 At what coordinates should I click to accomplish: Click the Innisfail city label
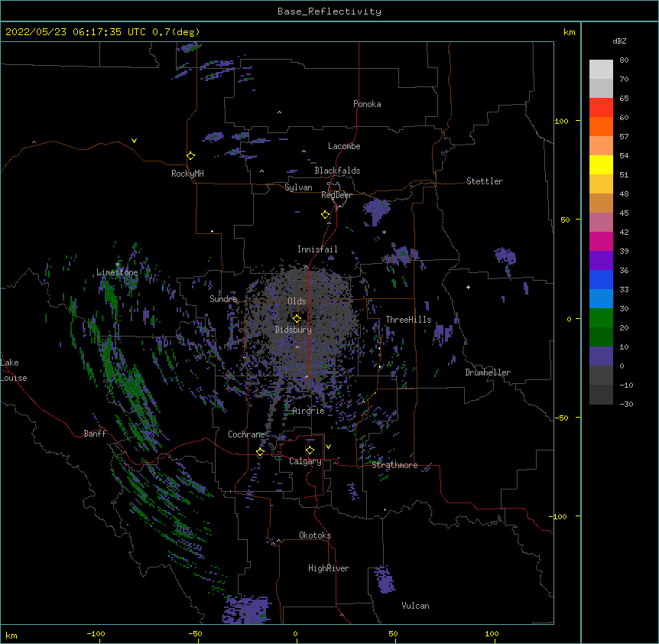point(317,249)
